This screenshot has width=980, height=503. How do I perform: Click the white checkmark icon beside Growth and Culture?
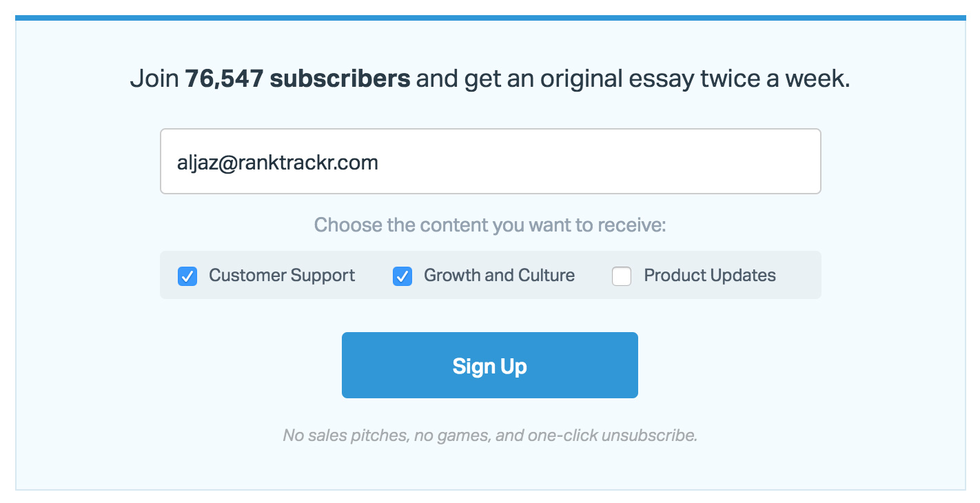(x=402, y=276)
